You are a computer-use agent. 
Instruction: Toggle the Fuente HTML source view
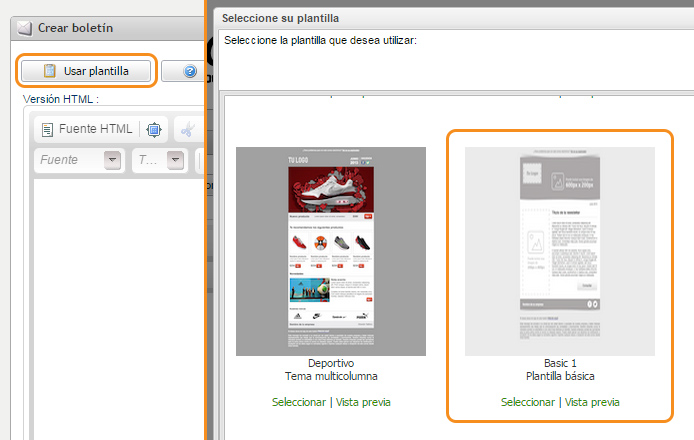coord(87,129)
